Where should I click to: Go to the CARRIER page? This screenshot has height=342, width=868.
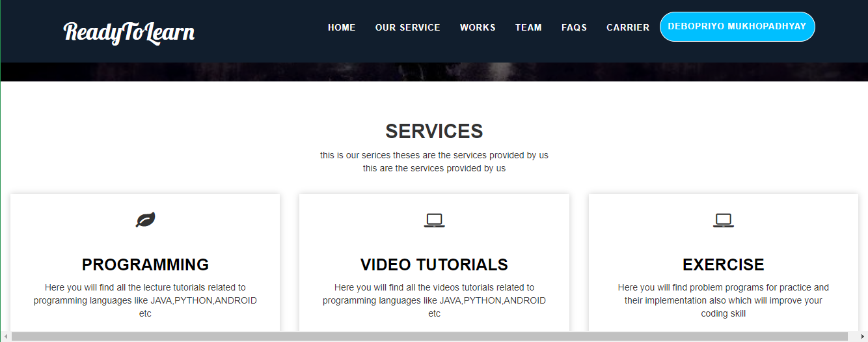pos(628,27)
